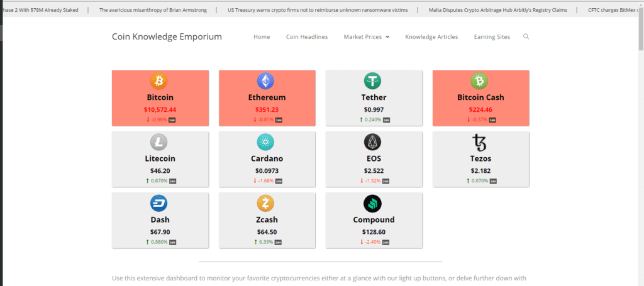Click the black EOS logo icon
The image size is (644, 286).
coord(372,142)
